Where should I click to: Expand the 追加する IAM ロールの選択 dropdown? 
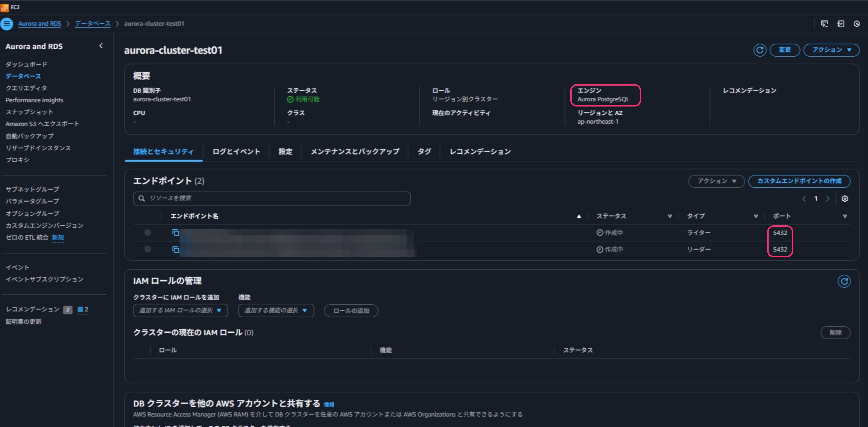coord(180,311)
